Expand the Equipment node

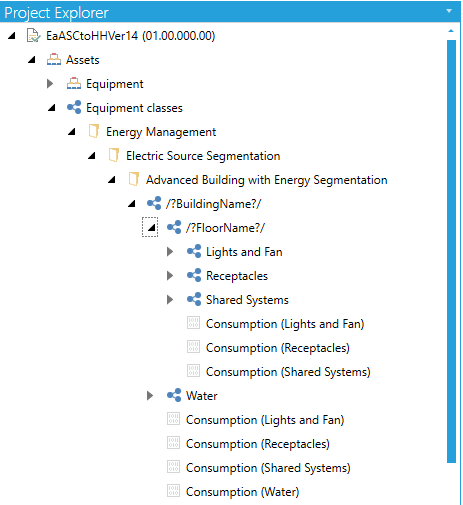point(50,84)
